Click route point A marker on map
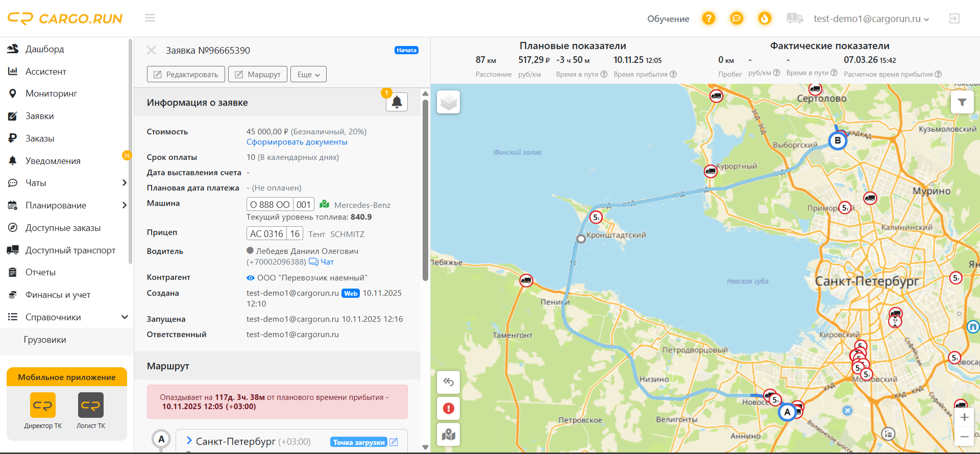980x454 pixels. [788, 412]
